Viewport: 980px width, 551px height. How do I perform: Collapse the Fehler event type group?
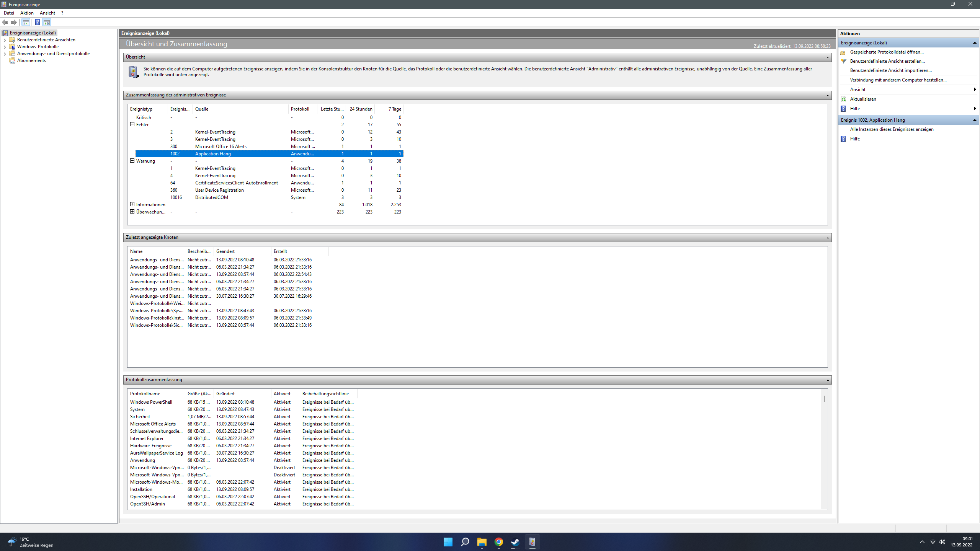[x=132, y=124]
